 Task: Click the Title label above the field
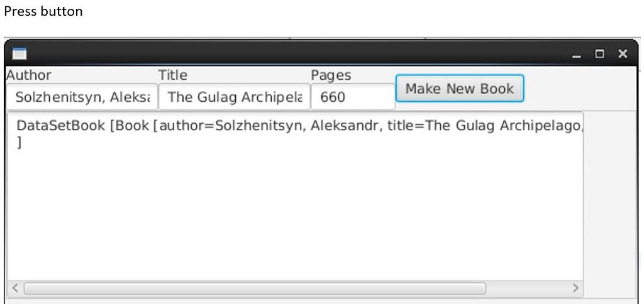(173, 75)
